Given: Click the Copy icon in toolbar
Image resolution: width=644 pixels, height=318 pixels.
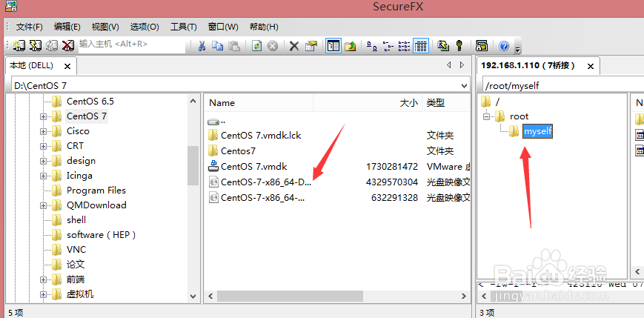Looking at the screenshot, I should point(217,46).
